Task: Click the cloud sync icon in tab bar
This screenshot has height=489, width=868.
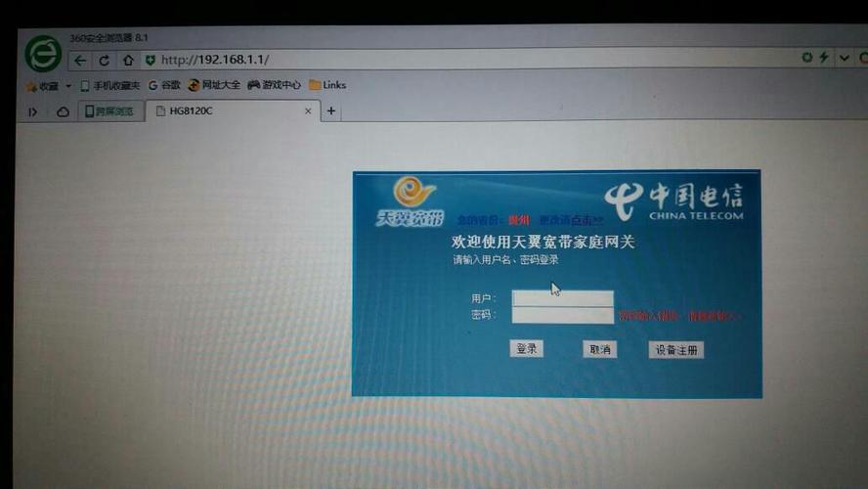Action: click(x=64, y=111)
